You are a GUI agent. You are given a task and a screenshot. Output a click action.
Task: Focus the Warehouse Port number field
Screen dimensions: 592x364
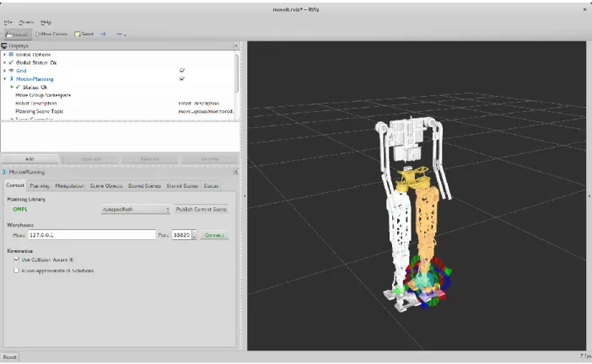[181, 235]
